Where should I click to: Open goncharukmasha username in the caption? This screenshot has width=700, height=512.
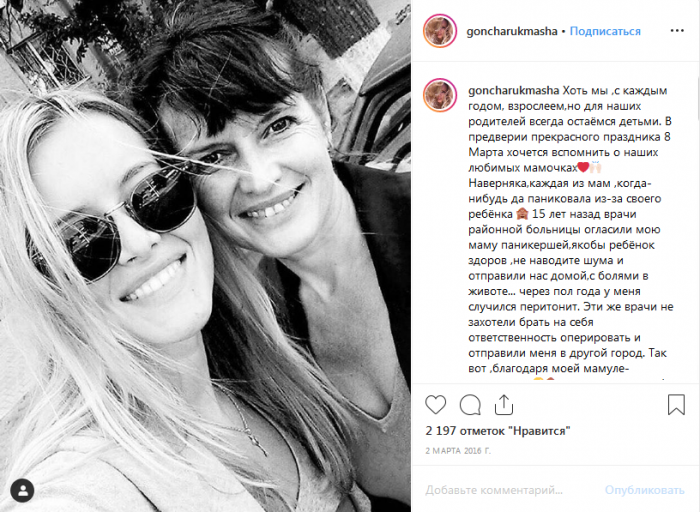pyautogui.click(x=513, y=91)
